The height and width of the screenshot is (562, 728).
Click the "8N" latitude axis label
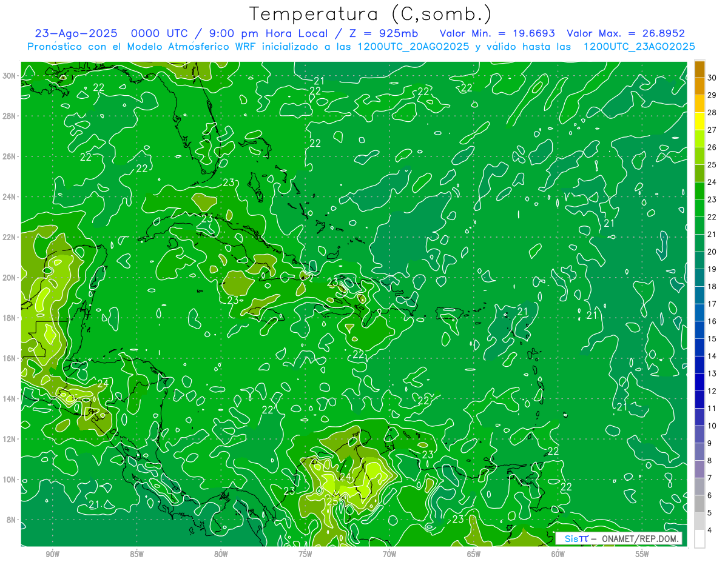click(x=12, y=520)
